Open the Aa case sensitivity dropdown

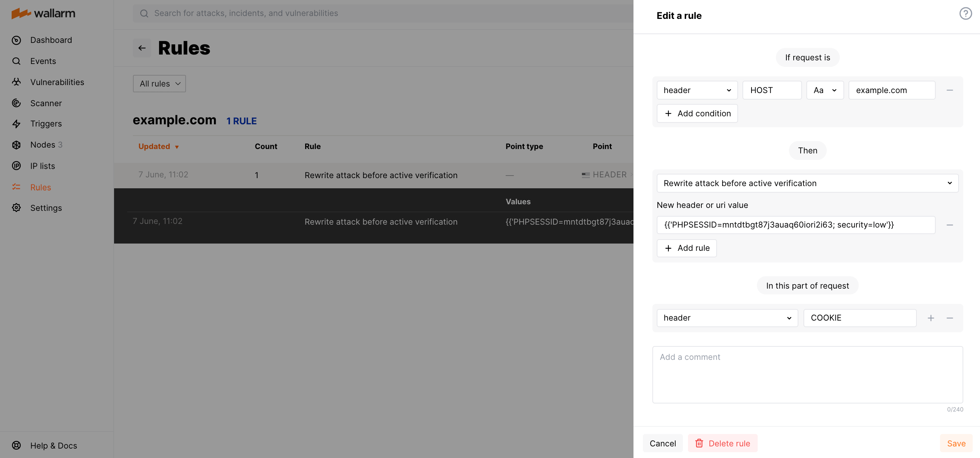825,90
